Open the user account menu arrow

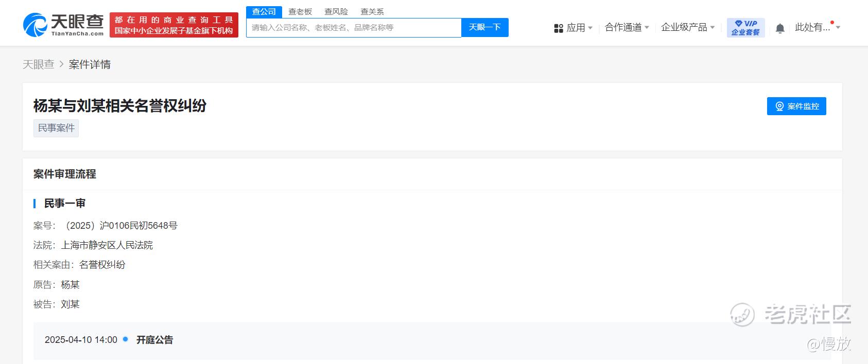click(x=838, y=27)
